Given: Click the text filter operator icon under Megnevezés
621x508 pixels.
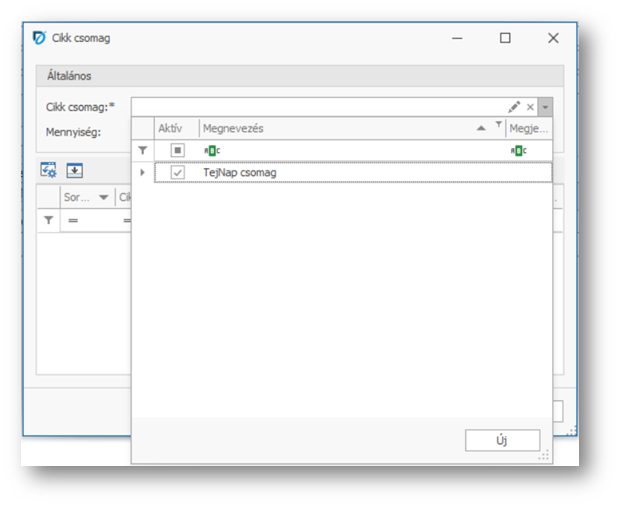Looking at the screenshot, I should click(x=211, y=150).
